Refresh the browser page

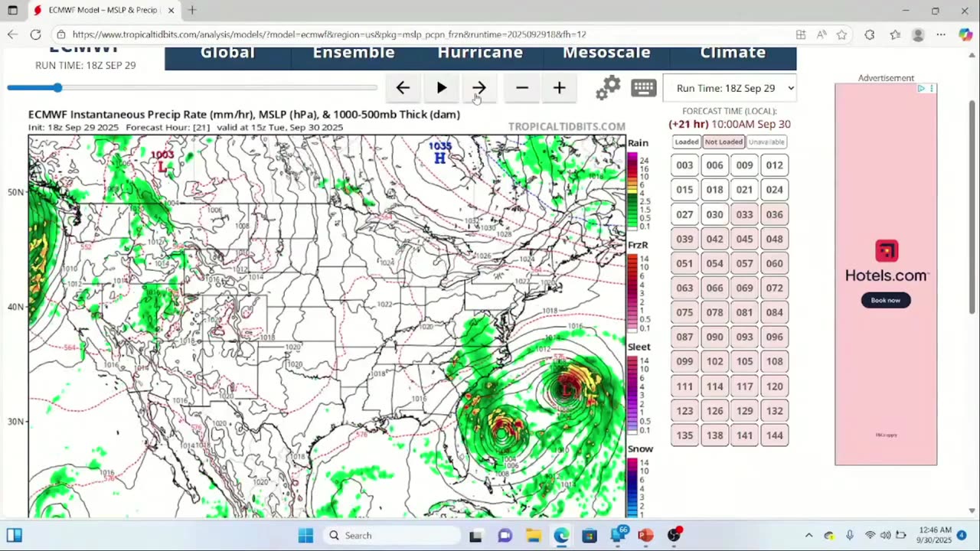click(x=35, y=34)
